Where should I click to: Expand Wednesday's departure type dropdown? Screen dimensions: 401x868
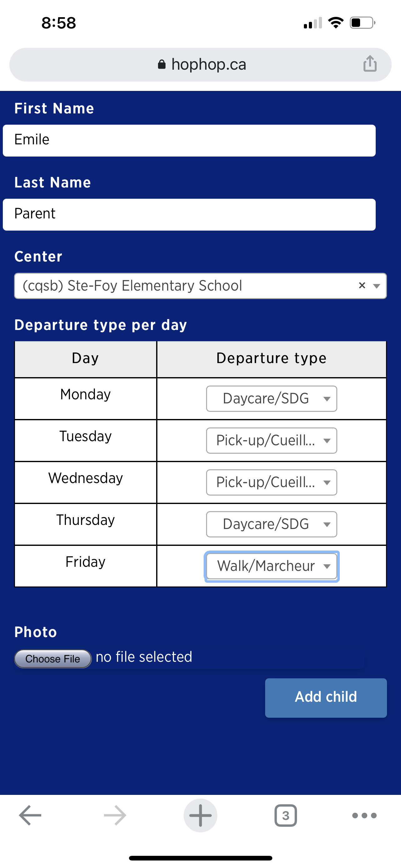coord(271,482)
